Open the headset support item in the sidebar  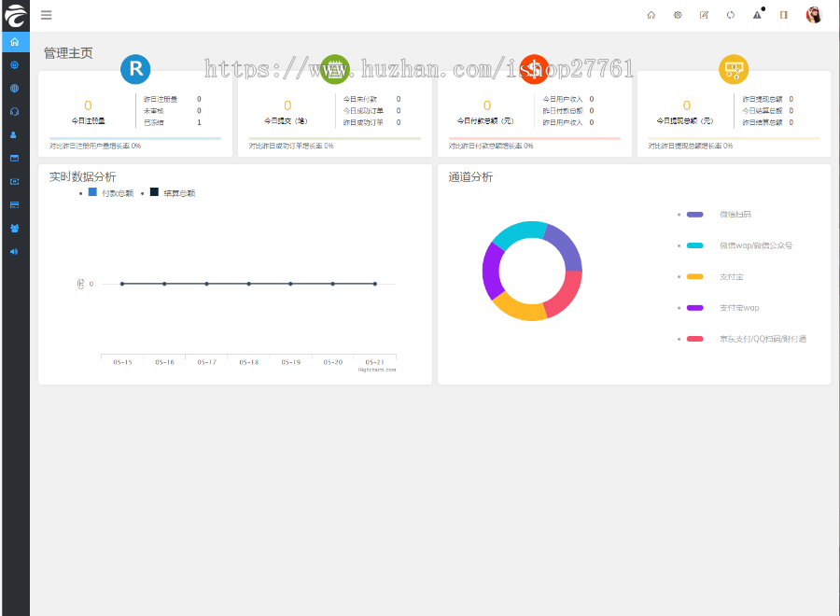14,111
